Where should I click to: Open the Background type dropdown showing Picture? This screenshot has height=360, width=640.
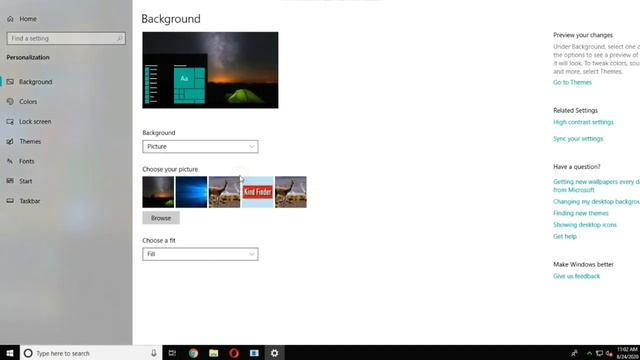pos(200,147)
